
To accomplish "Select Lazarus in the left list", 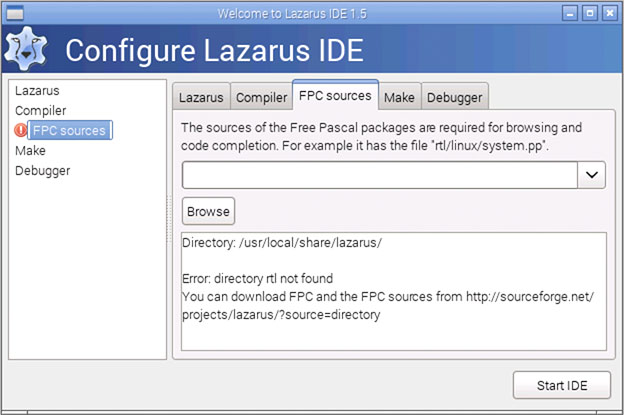I will pos(37,91).
